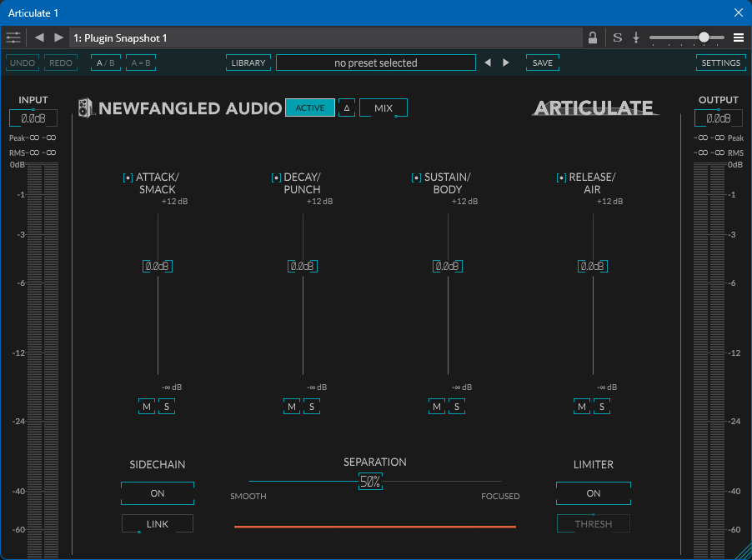This screenshot has height=560, width=752.
Task: Toggle the delta listen button
Action: point(347,107)
